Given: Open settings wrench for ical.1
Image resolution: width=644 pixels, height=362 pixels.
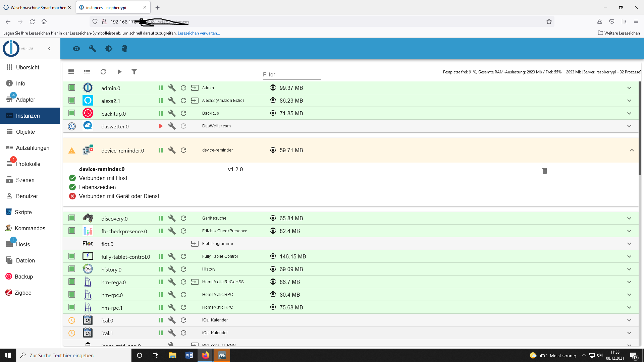Looking at the screenshot, I should coord(172,333).
